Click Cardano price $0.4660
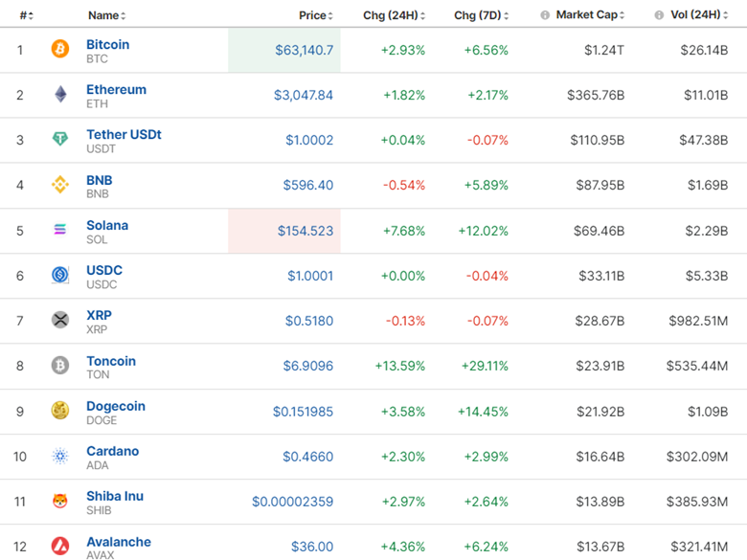747x560 pixels. coord(307,457)
